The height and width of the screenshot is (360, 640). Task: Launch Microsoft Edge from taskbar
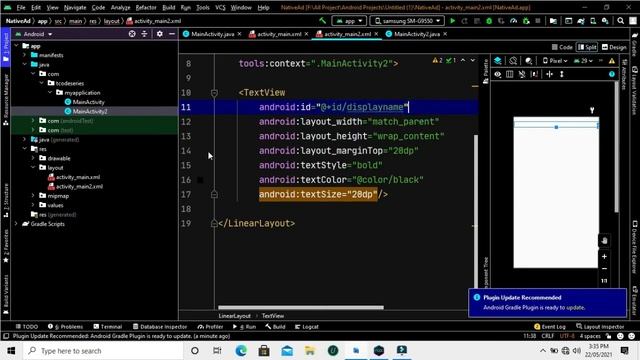241,351
